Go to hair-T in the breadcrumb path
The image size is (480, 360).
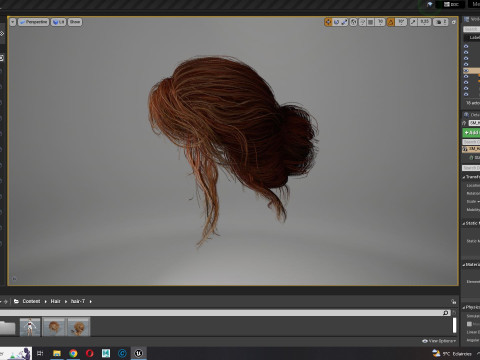pyautogui.click(x=78, y=301)
